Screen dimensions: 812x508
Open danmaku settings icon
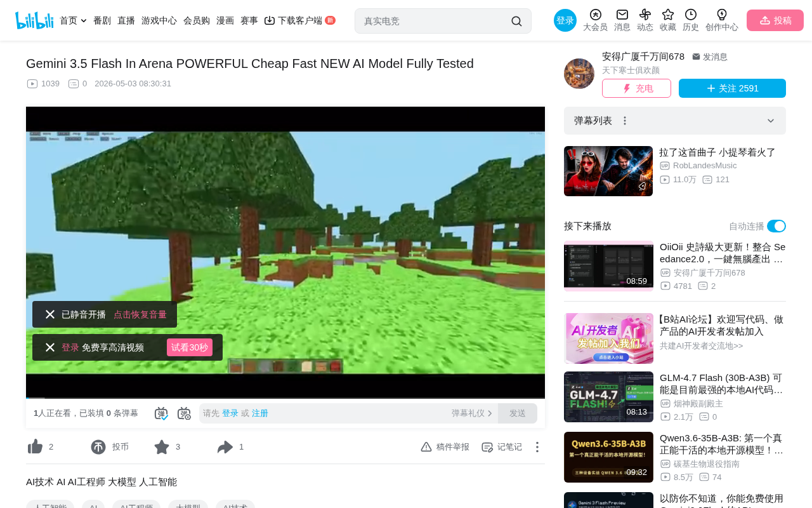[184, 413]
